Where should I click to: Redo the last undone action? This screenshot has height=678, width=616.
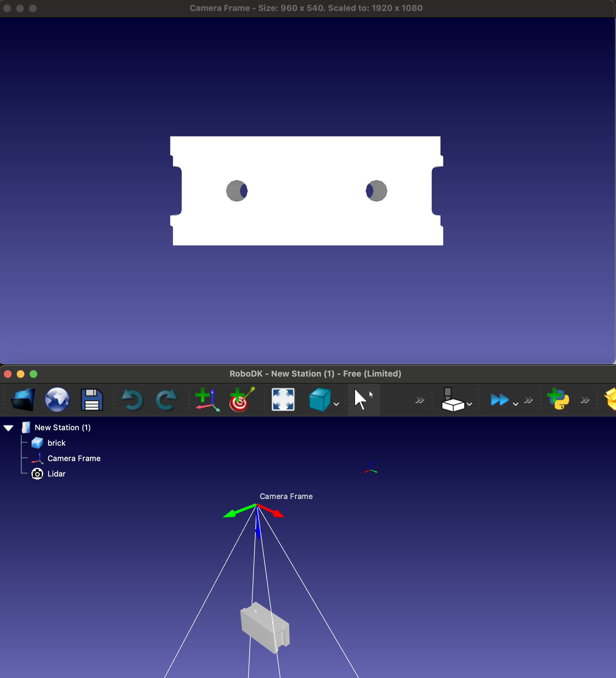[x=167, y=399]
